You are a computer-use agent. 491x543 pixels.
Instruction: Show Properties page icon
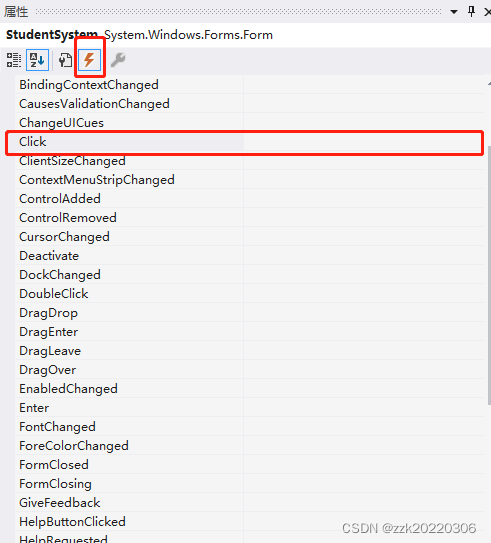(65, 60)
